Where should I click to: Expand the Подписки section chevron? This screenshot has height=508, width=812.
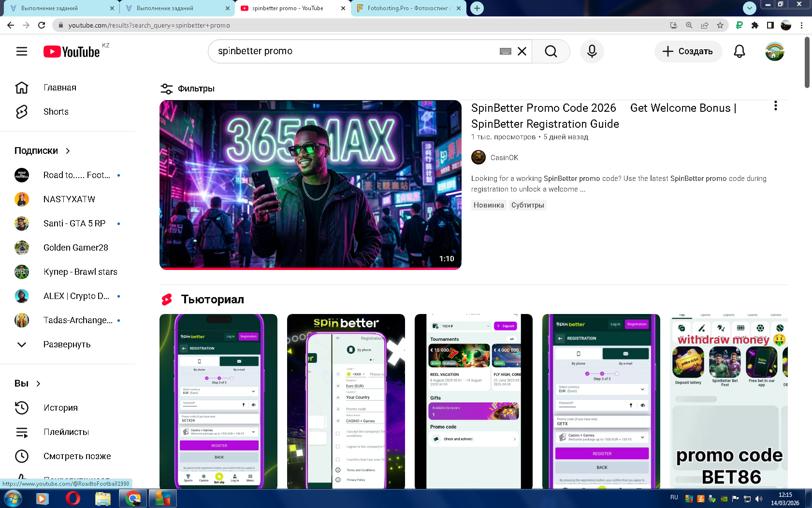[68, 151]
